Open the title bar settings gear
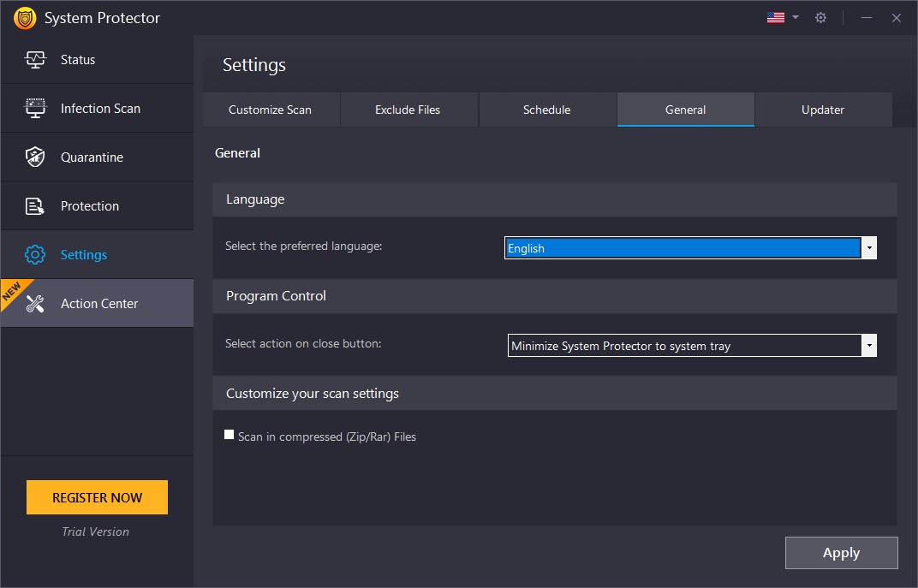 click(820, 17)
